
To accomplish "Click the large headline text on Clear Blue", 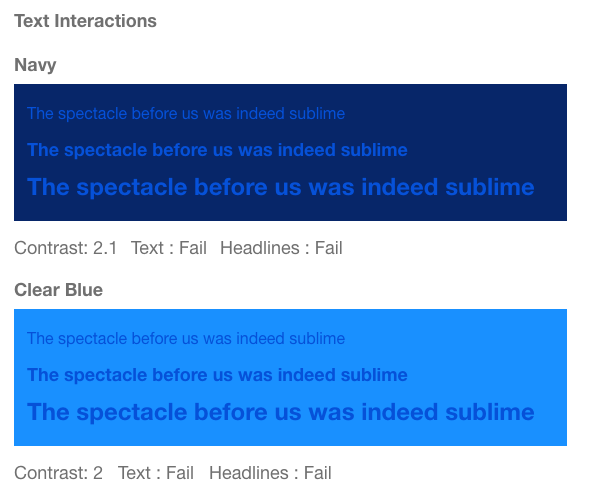I will [x=281, y=412].
